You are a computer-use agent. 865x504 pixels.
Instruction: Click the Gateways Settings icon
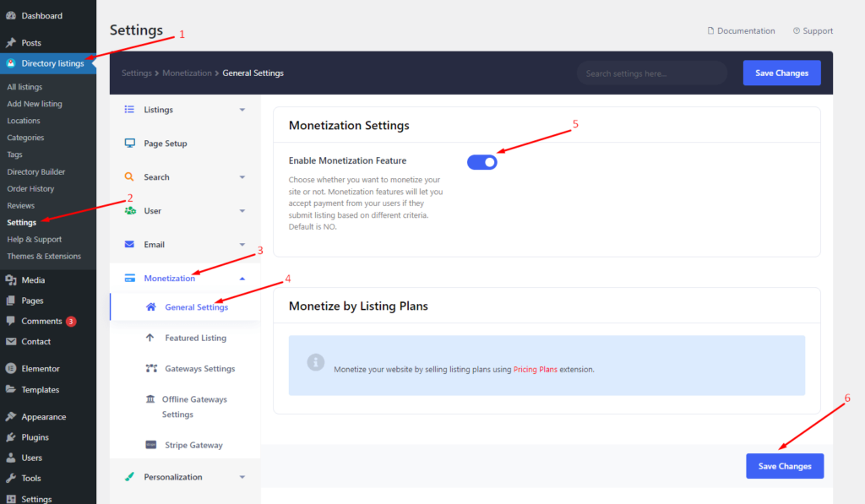pos(151,368)
